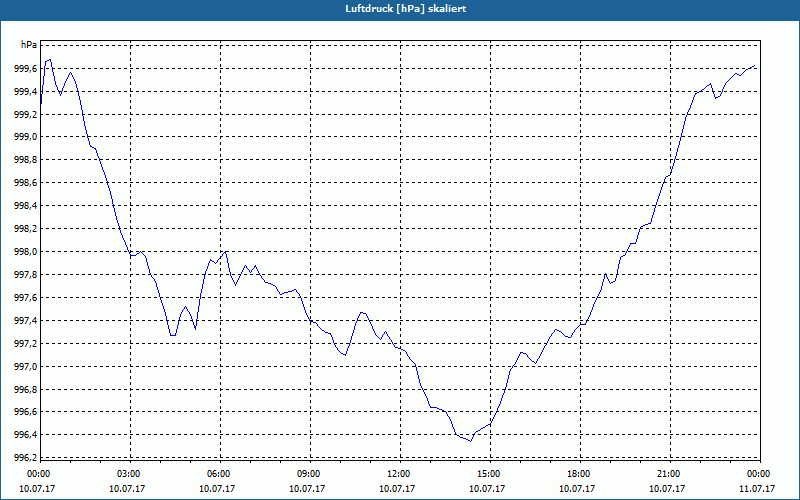Select the 998,2 y-axis value
Viewport: 800px width, 500px height.
pos(26,229)
